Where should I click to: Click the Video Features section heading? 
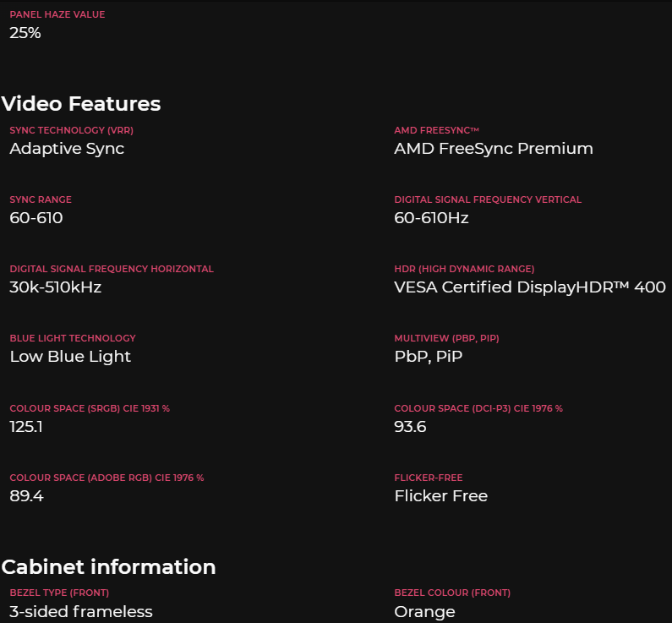click(x=81, y=104)
